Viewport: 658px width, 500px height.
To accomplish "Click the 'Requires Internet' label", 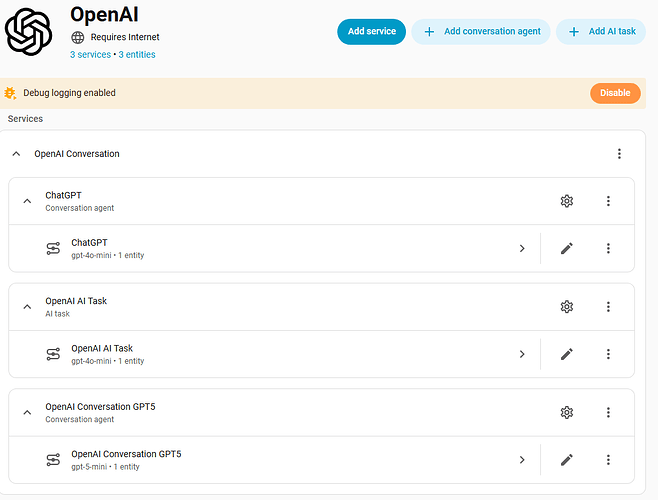I will tap(125, 37).
